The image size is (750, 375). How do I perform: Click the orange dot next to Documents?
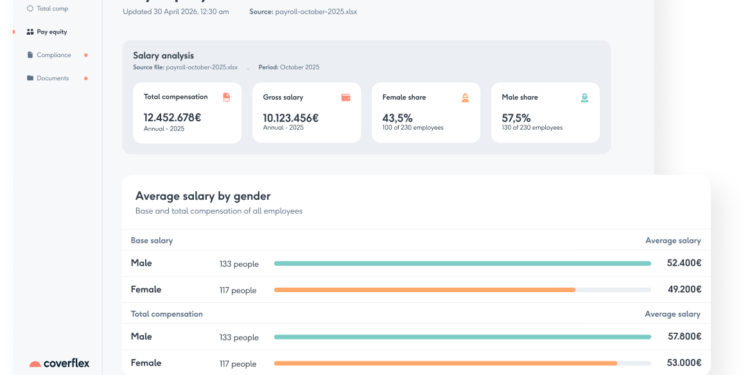[x=86, y=78]
